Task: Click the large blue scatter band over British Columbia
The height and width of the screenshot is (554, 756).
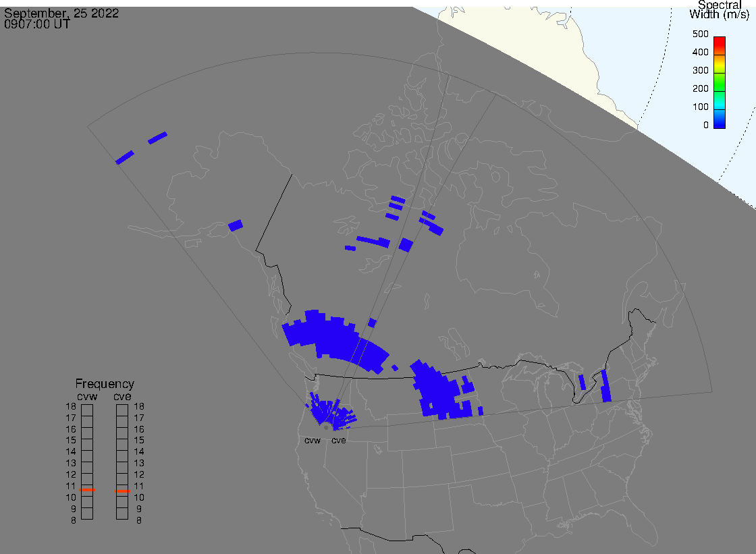Action: pyautogui.click(x=335, y=340)
